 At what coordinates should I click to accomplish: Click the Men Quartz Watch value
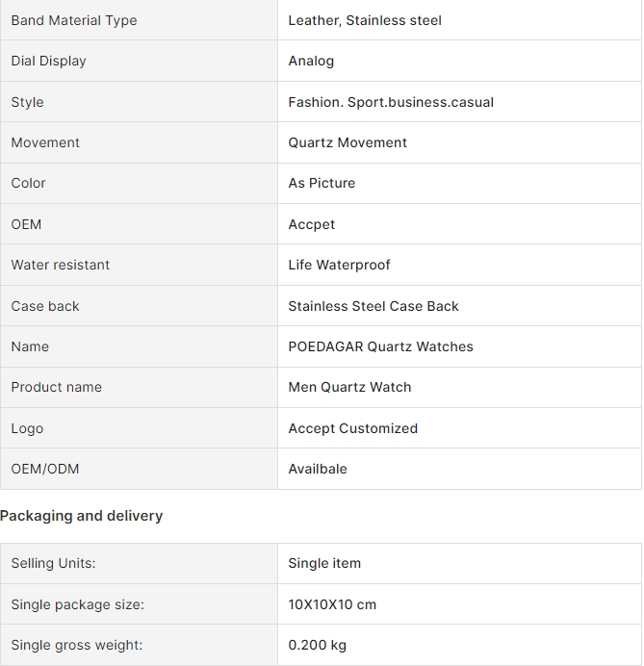pyautogui.click(x=349, y=387)
